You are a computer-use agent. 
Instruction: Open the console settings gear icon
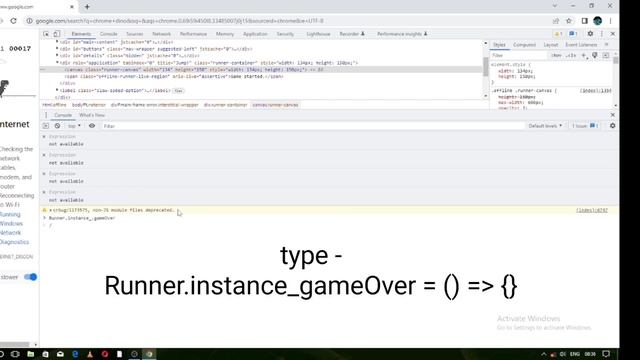613,126
